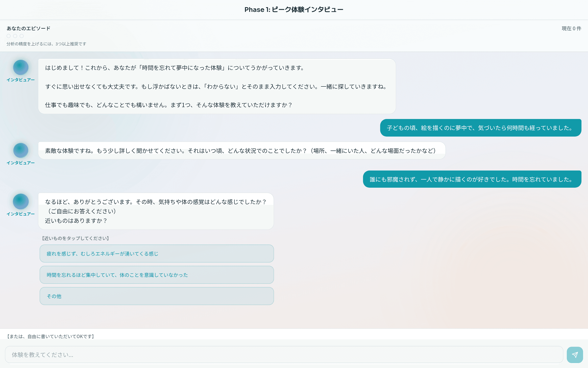588x368 pixels.
Task: Focus the 体験を教えてください input field
Action: coord(284,355)
